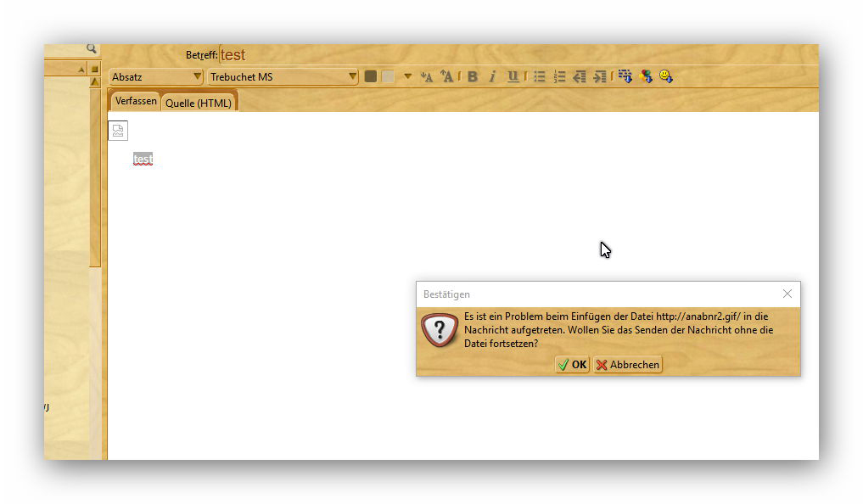Screen dimensions: 863x504
Task: Decrease font size with the smaller A icon
Action: point(427,77)
